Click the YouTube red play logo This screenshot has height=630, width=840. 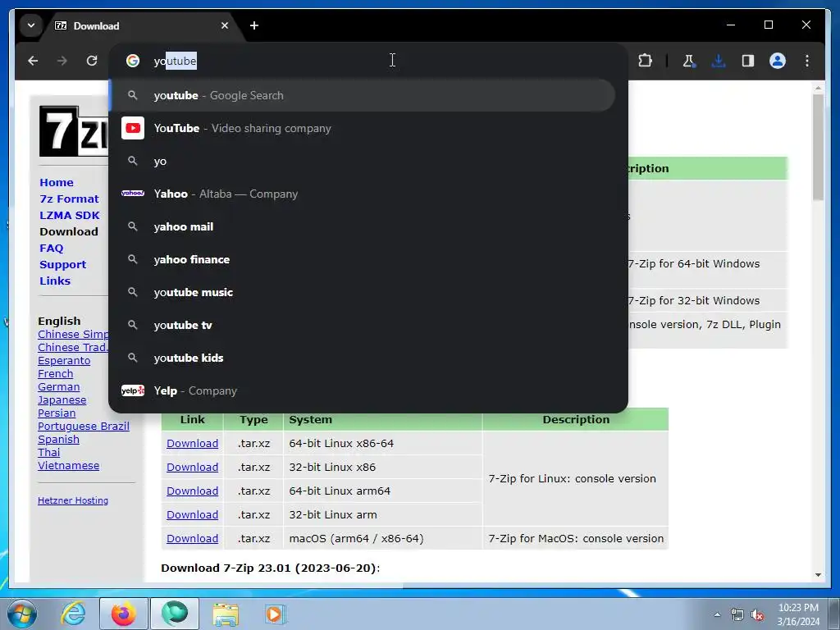(x=133, y=128)
